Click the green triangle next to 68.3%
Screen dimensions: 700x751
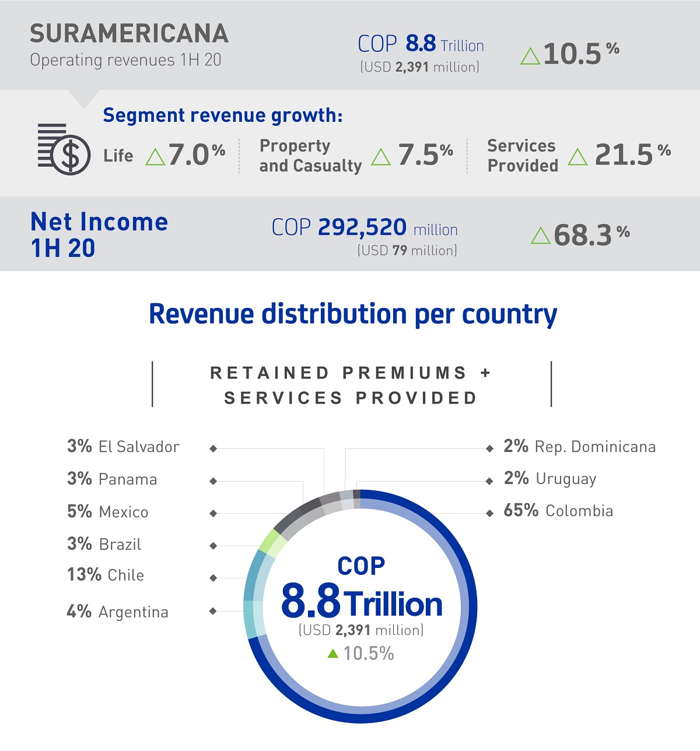tap(541, 236)
